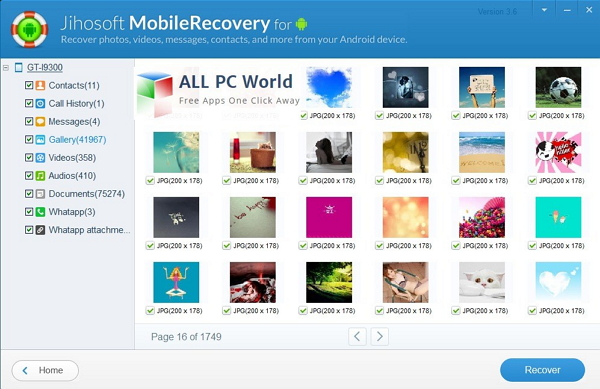Click the Messages speech bubble icon
Image resolution: width=600 pixels, height=389 pixels.
(40, 122)
